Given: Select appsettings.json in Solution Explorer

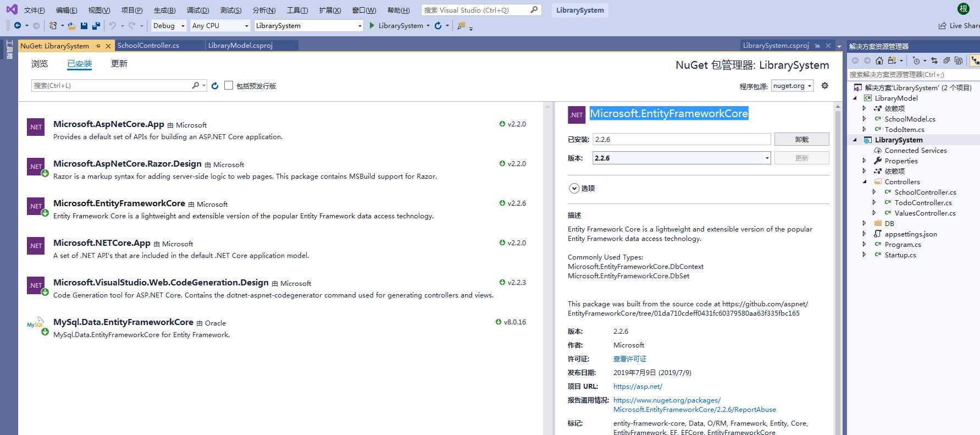Looking at the screenshot, I should 911,234.
